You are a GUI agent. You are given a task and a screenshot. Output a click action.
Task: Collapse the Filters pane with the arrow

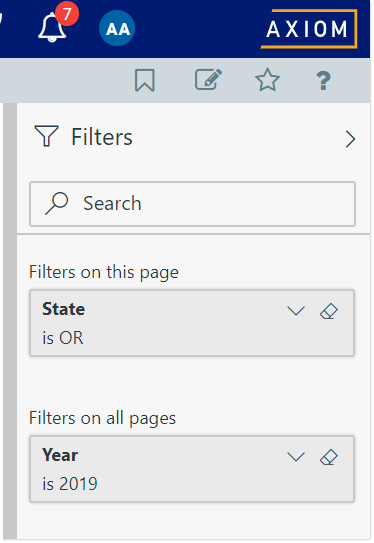tap(350, 139)
